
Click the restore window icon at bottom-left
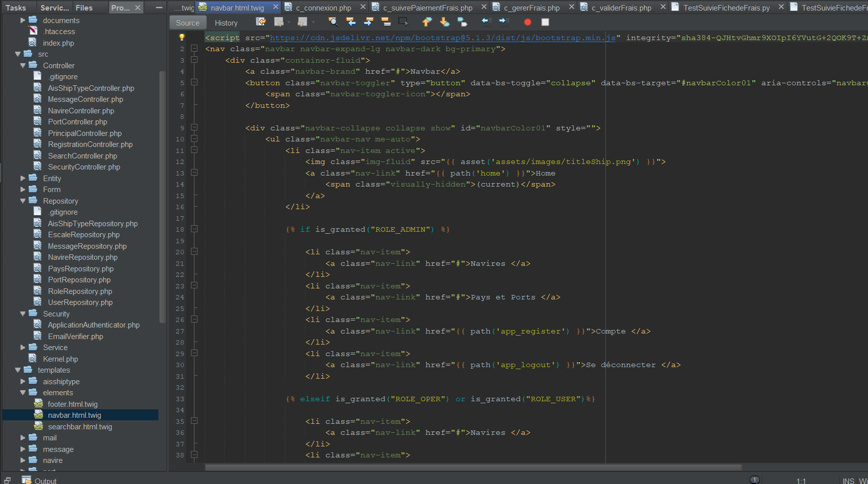pos(8,480)
